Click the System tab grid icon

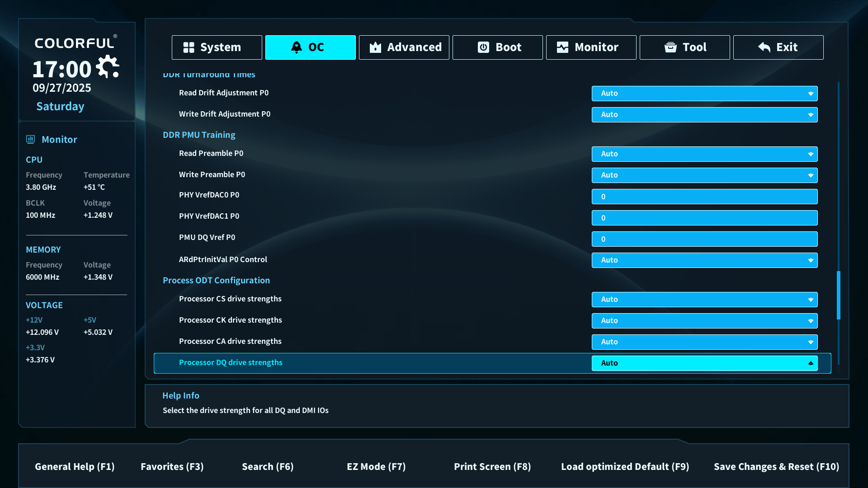pos(189,47)
